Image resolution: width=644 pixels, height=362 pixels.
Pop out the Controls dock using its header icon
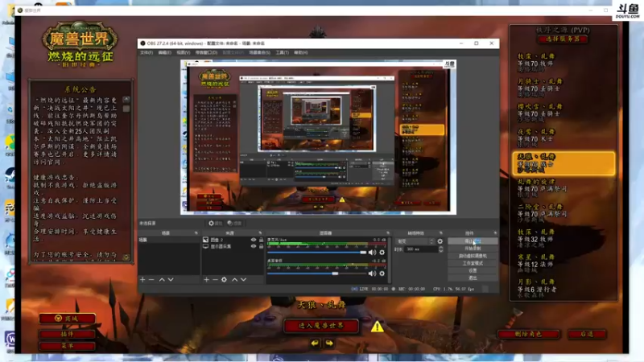(x=495, y=233)
